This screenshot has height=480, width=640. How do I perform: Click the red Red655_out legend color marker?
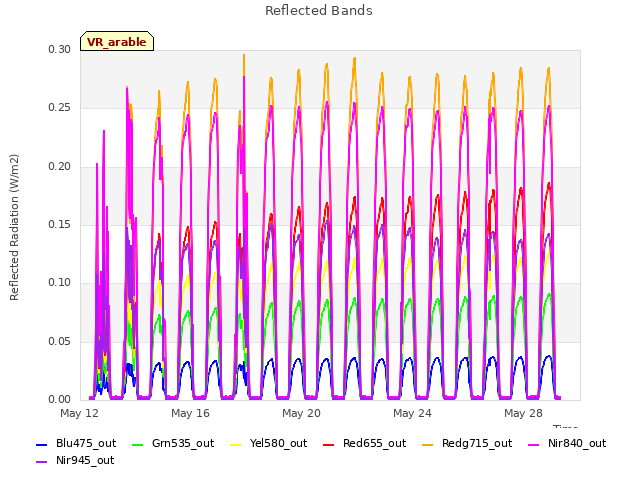[x=329, y=444]
